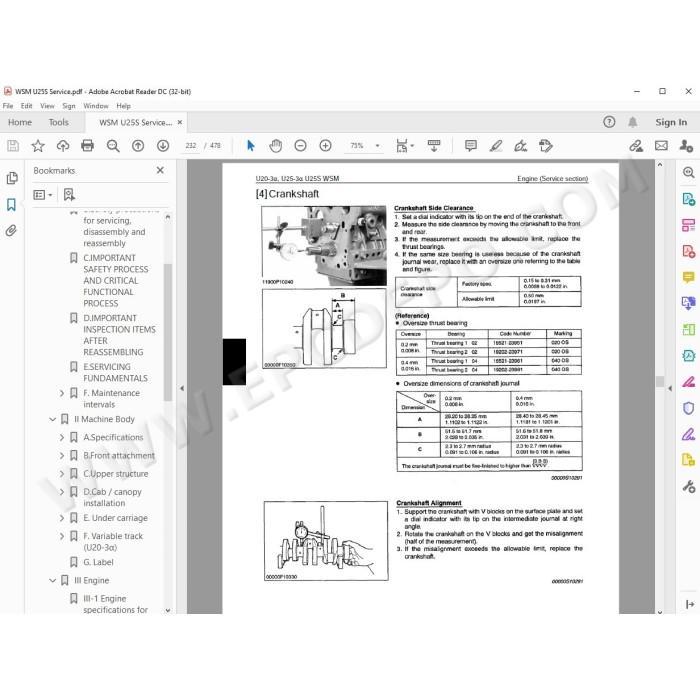Open D.Cab / canopy installation bookmark
700x700 pixels.
pos(112,497)
